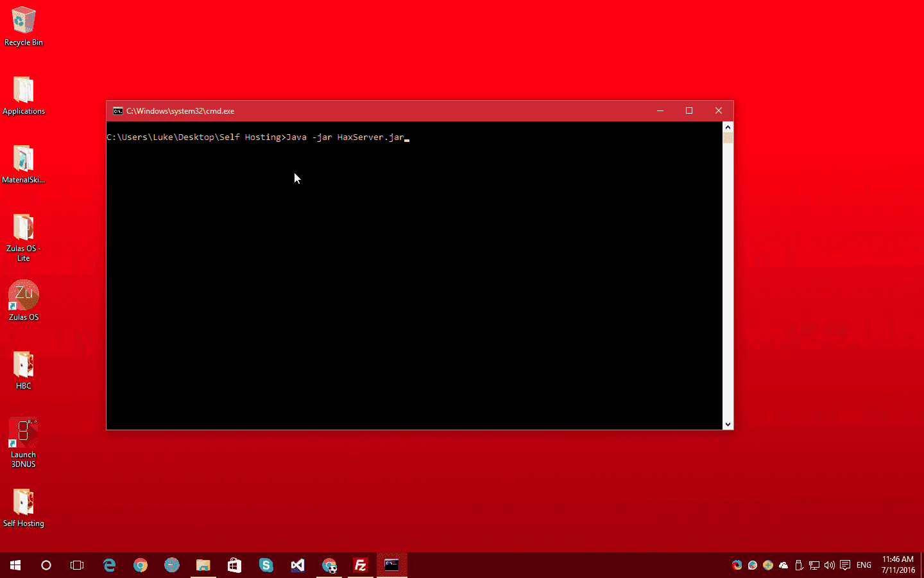Open the round blue globe tray icon
The width and height of the screenshot is (924, 578).
[753, 565]
